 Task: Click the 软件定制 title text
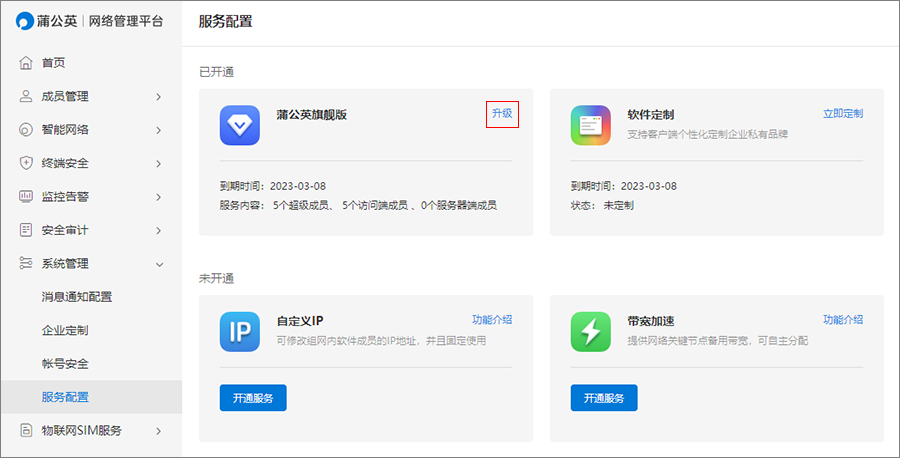651,114
